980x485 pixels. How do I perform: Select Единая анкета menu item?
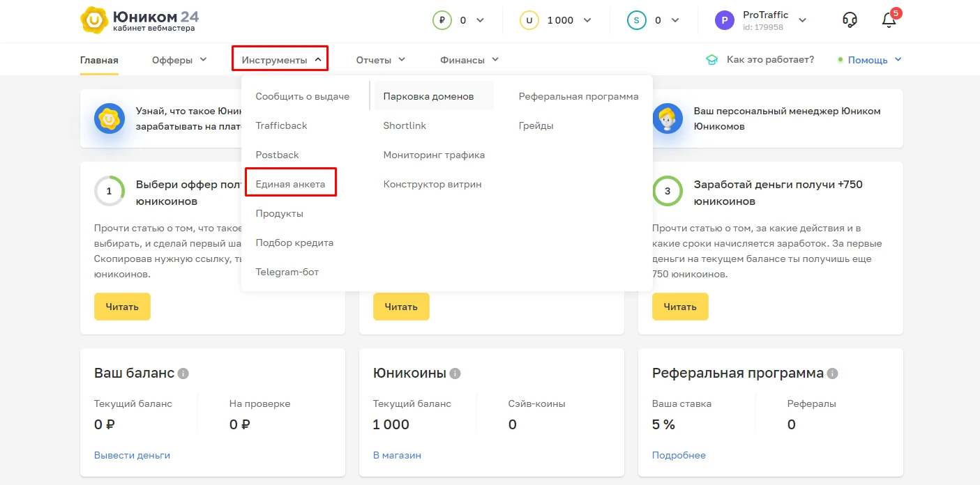tap(290, 184)
